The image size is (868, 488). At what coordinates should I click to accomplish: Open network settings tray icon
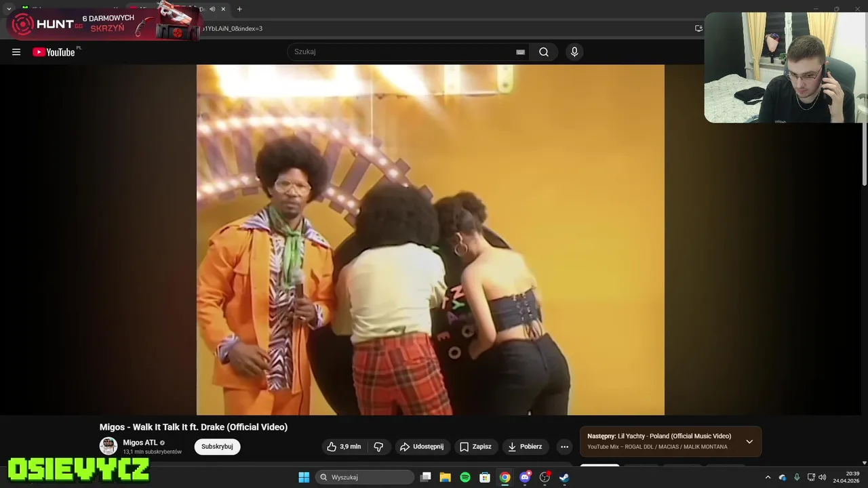pos(811,477)
